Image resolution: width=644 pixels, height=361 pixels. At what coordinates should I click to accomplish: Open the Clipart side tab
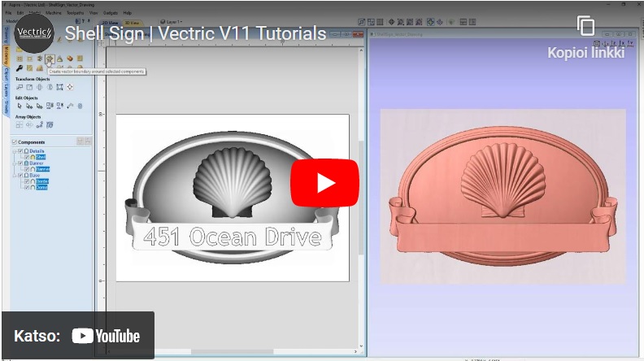pos(7,75)
